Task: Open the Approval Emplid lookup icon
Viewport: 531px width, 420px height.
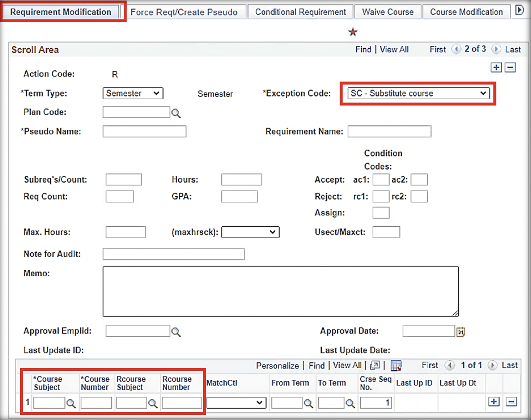Action: [x=176, y=332]
